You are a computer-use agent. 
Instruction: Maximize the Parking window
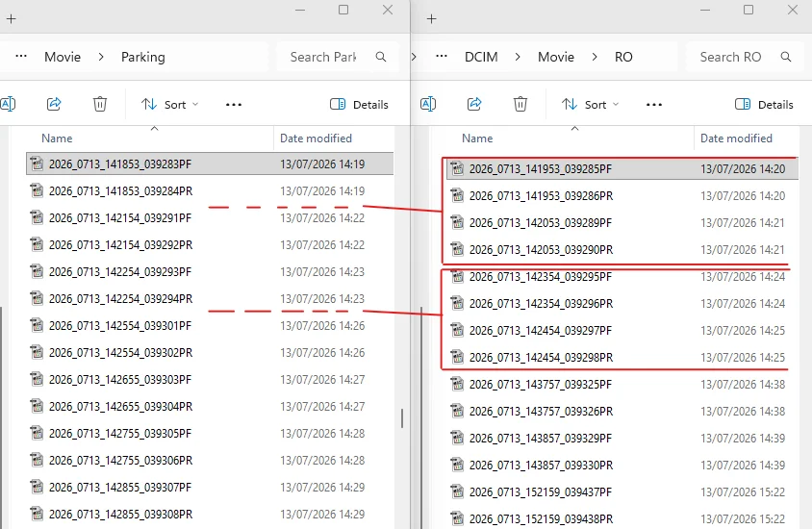[343, 10]
